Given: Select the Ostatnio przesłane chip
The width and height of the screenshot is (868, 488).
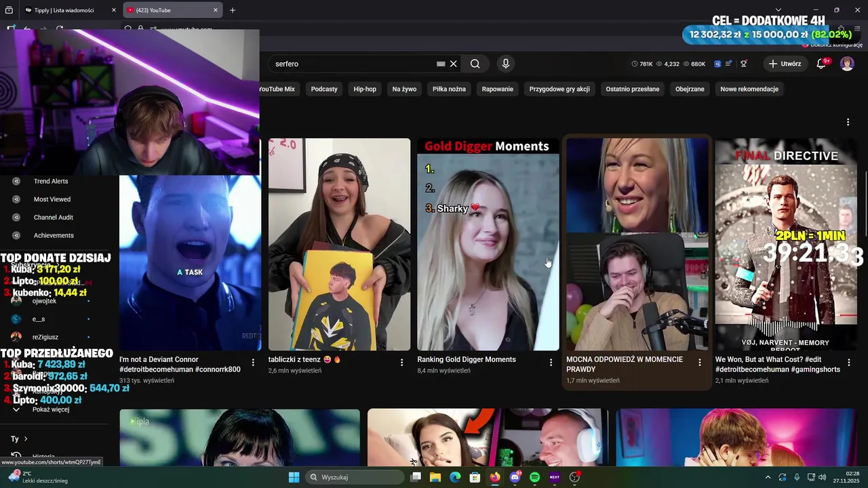Looking at the screenshot, I should coord(633,89).
